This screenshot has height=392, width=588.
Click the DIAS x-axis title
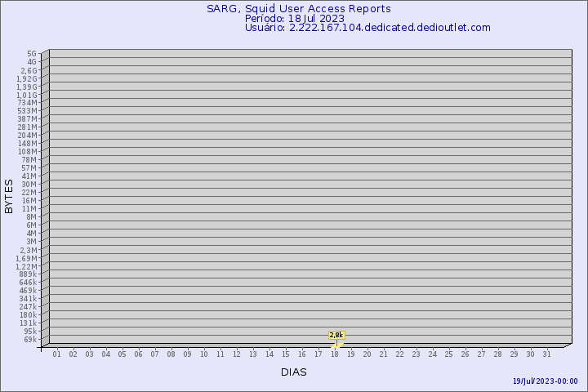294,372
